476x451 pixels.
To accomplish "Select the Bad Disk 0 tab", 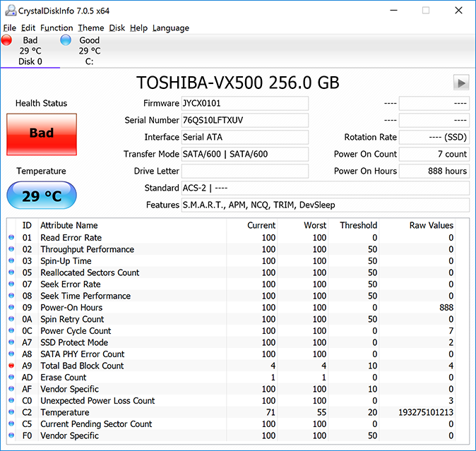I will tap(30, 51).
